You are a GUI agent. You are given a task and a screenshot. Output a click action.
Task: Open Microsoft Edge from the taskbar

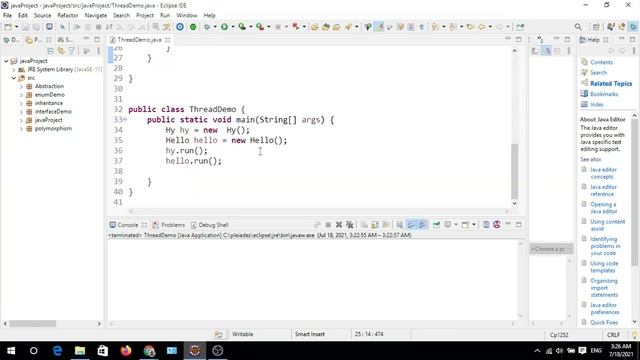click(x=57, y=351)
